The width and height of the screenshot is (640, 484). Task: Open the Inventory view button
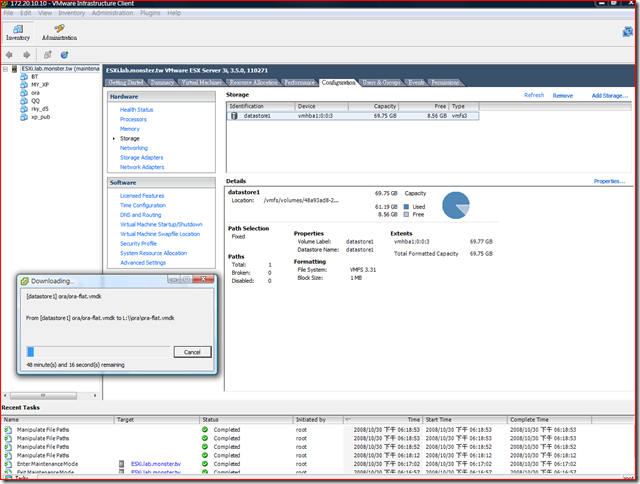[18, 33]
